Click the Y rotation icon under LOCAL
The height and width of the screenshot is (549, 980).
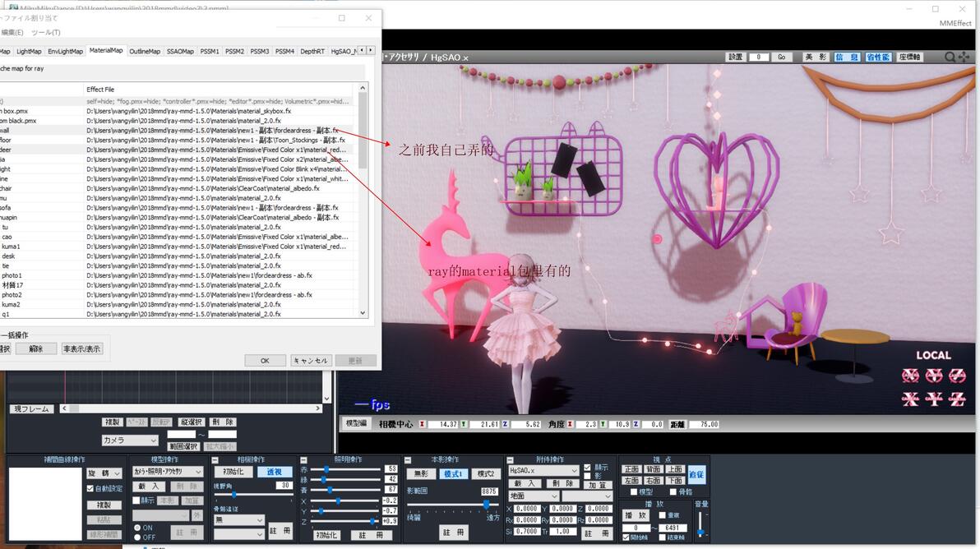pyautogui.click(x=934, y=376)
